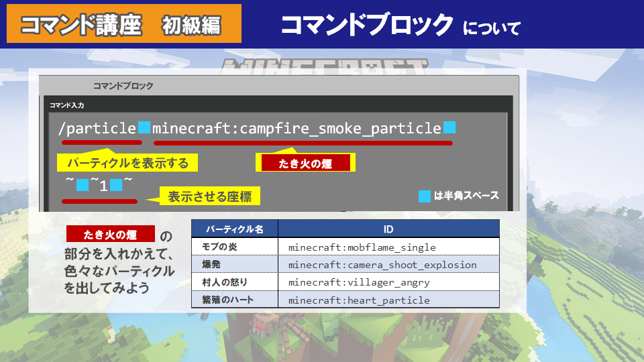Click the orange コマンド講座 初級編 banner

(x=124, y=23)
